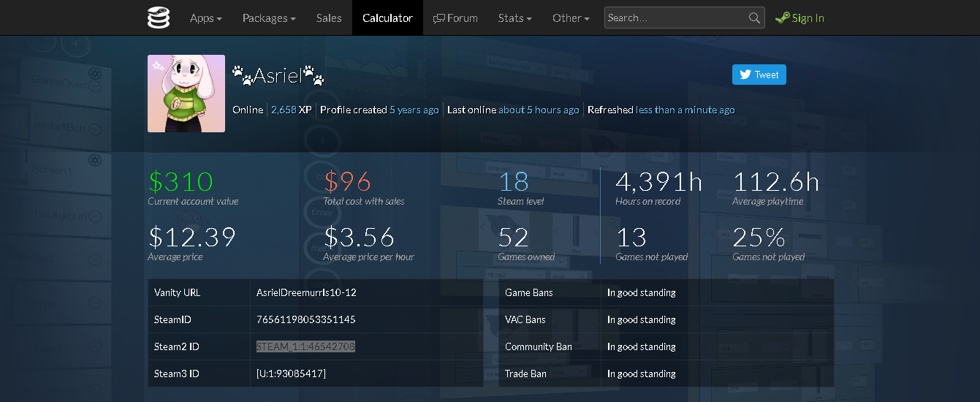Click the '5 years ago' profile created link
Screen dimensions: 980x402
click(x=414, y=110)
